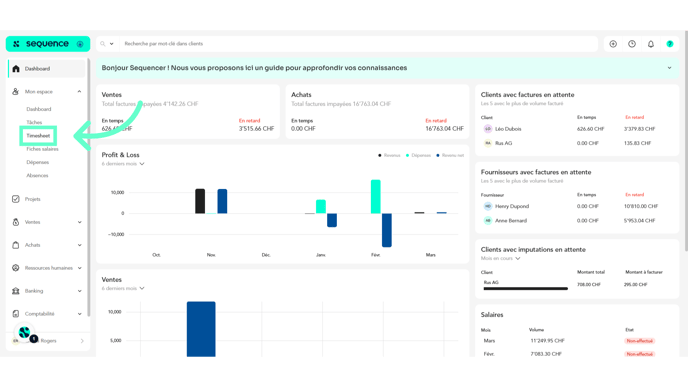Click the Mon espace user icon
The width and height of the screenshot is (688, 387).
(16, 92)
